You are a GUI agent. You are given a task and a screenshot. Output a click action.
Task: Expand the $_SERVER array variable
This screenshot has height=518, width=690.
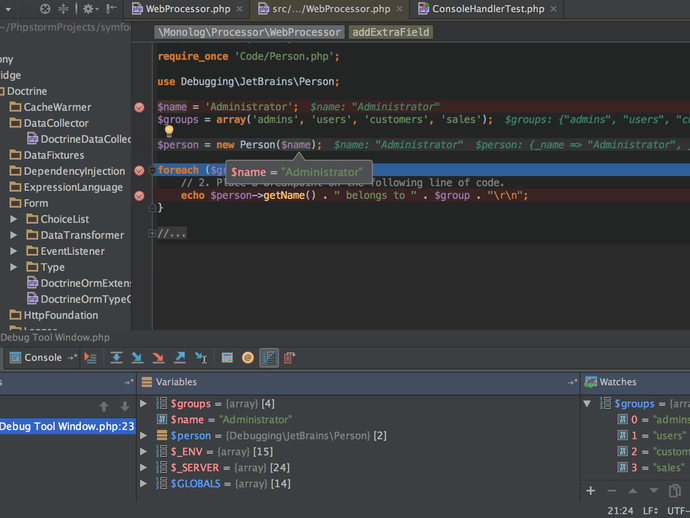coord(144,468)
